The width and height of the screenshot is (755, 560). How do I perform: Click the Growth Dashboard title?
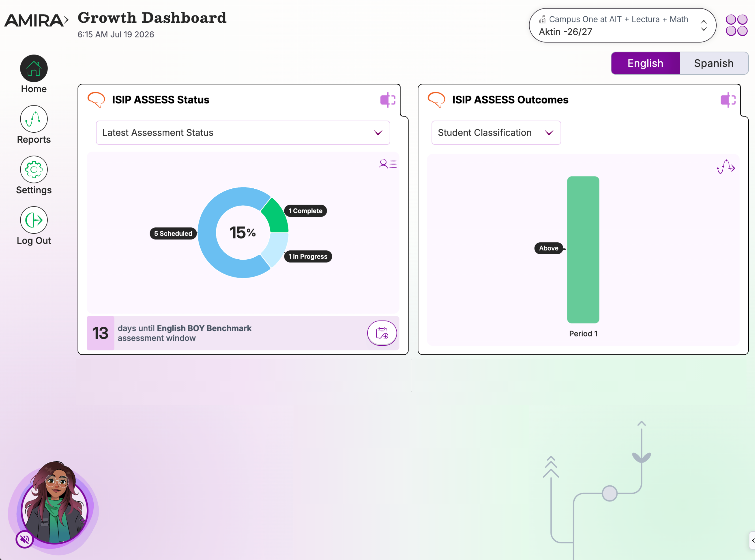coord(152,18)
